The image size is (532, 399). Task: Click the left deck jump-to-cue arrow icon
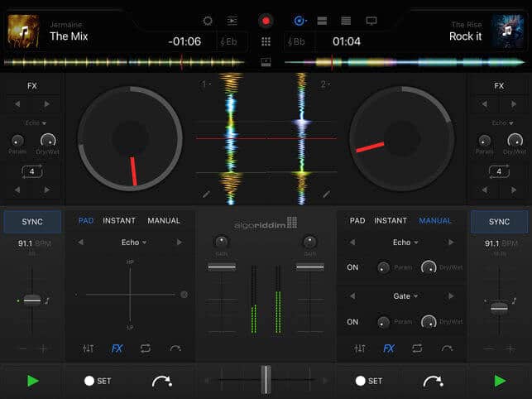[162, 381]
